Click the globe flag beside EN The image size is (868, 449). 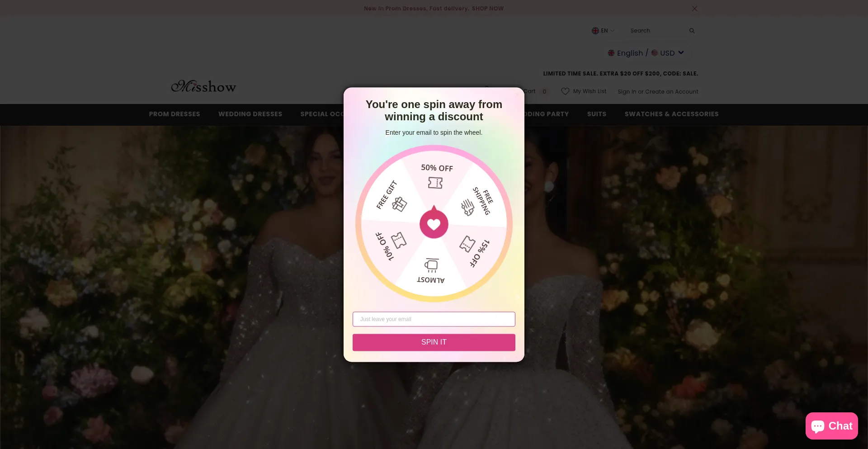(595, 31)
